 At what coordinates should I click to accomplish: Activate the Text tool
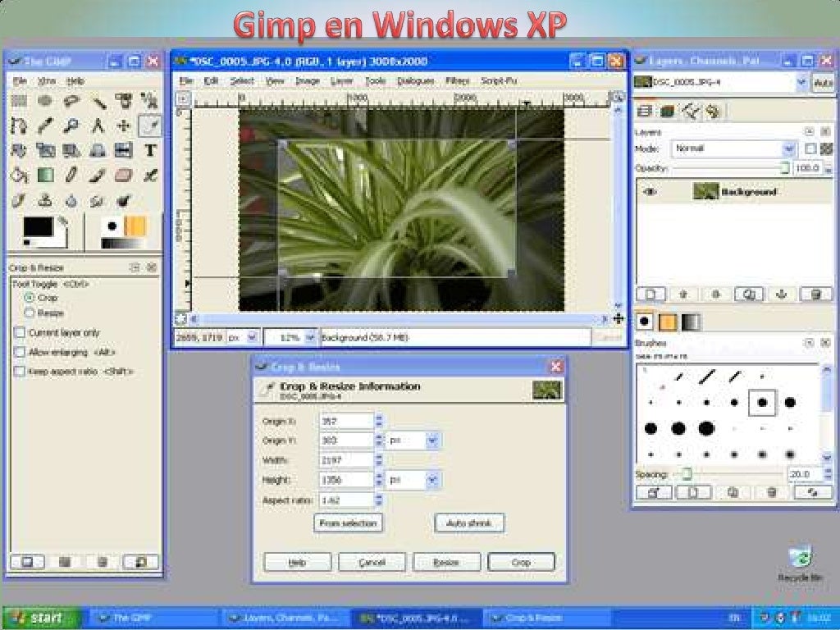(150, 151)
